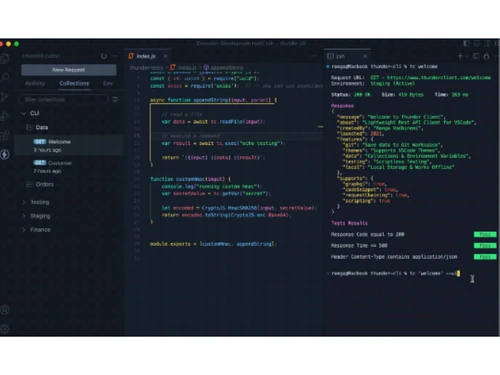Collapse the CLI collection

(24, 113)
